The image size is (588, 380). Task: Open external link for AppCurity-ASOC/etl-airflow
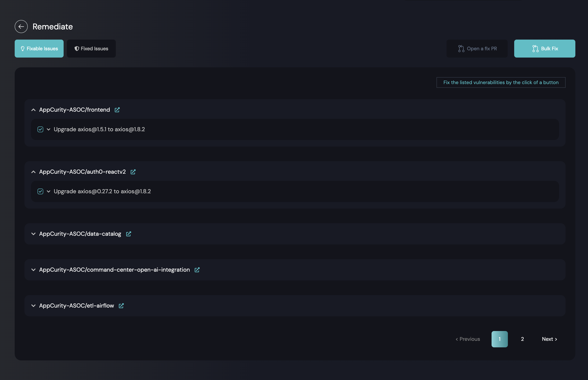tap(121, 306)
